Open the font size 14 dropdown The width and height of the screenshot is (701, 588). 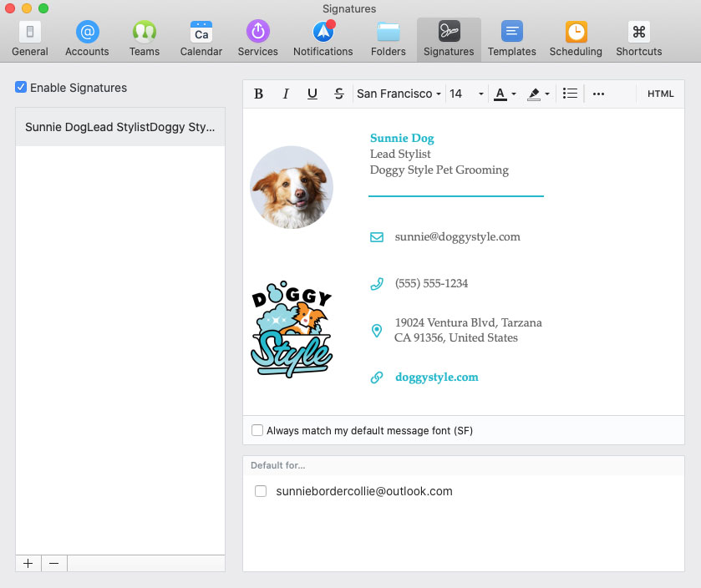click(x=466, y=94)
